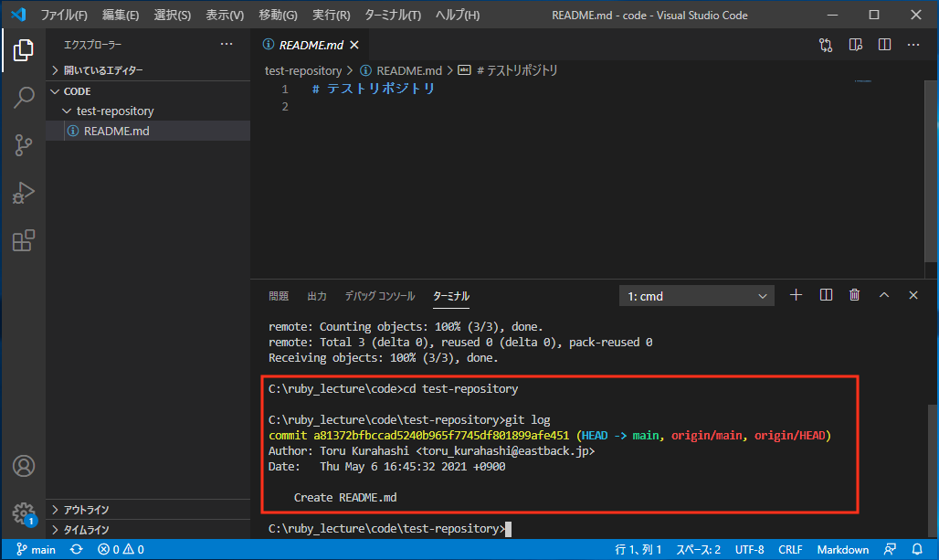
Task: Open the 編集(E) menu
Action: click(x=121, y=15)
